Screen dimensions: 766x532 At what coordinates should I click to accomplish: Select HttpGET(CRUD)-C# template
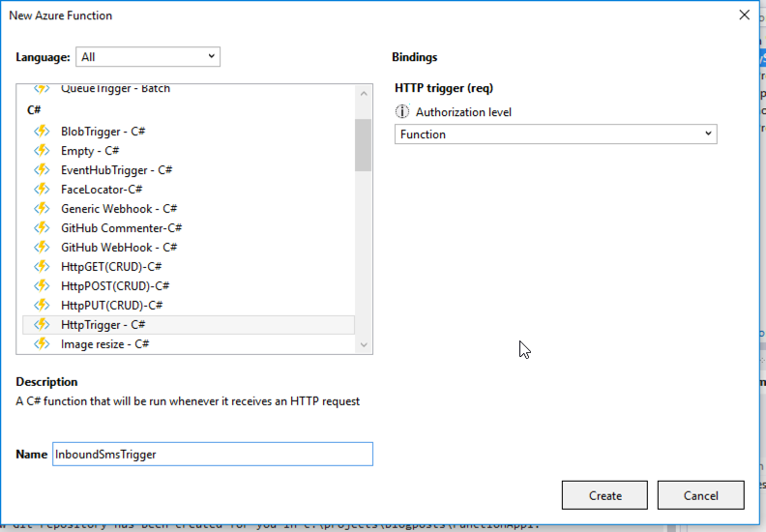(189, 267)
